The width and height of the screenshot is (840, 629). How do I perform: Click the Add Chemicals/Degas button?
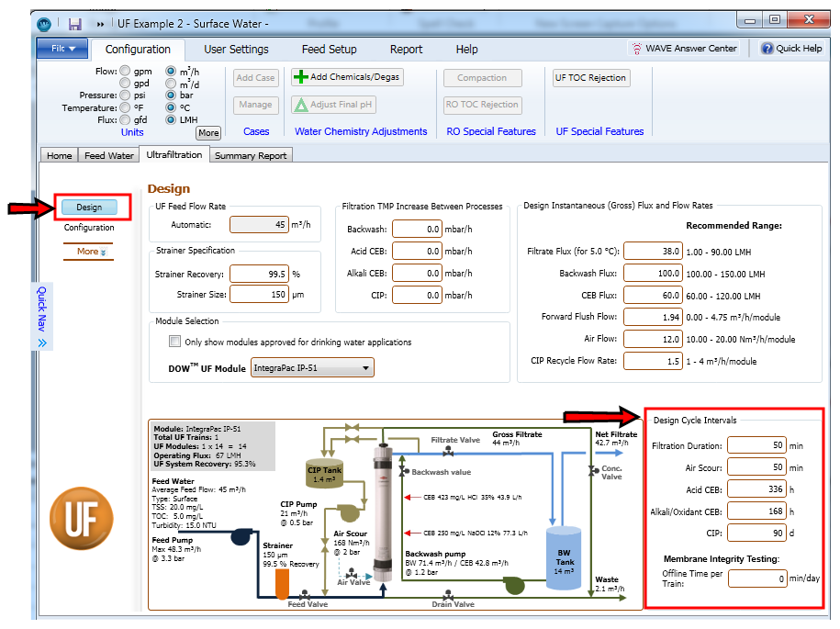click(347, 77)
